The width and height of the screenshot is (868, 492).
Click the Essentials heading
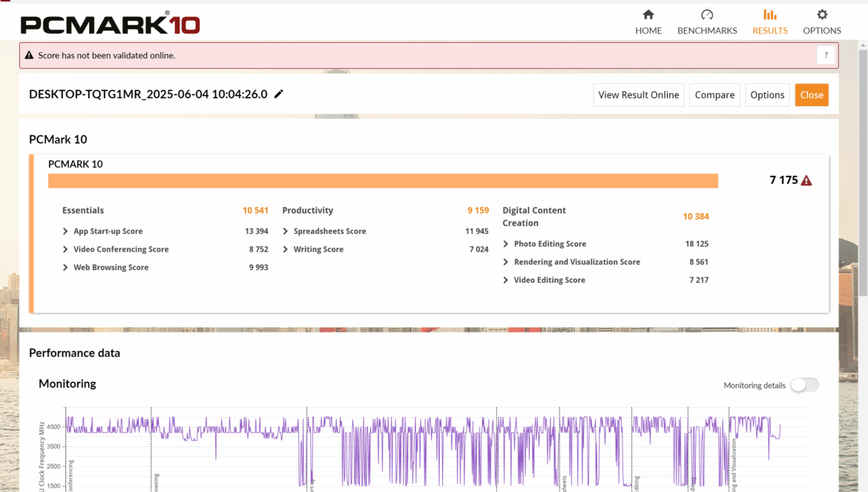(x=83, y=210)
